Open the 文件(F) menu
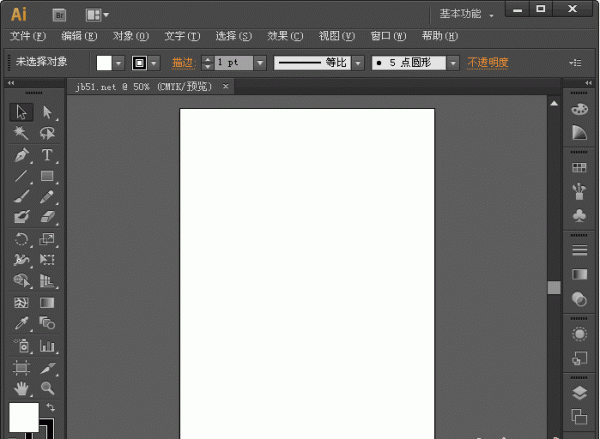This screenshot has height=439, width=600. (x=28, y=36)
